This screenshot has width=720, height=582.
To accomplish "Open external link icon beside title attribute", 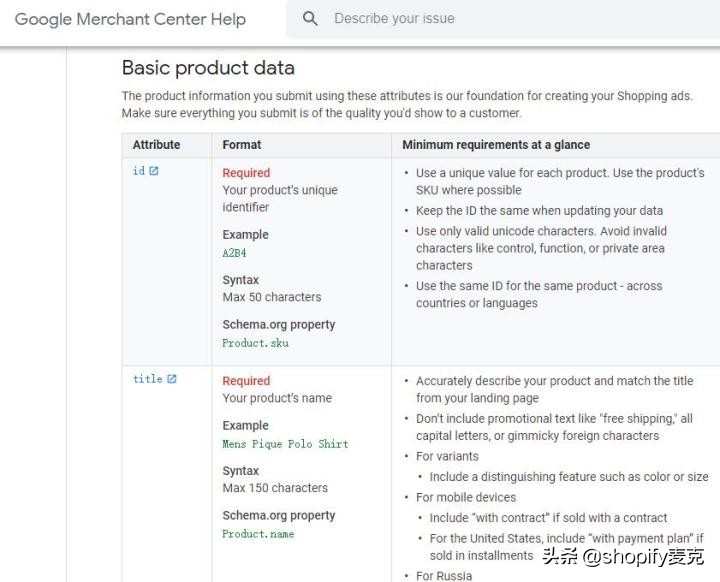I will [x=172, y=379].
